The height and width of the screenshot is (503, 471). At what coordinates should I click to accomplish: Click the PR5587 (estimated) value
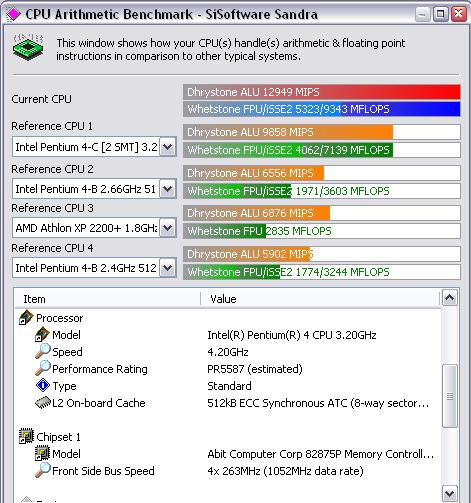pos(255,369)
